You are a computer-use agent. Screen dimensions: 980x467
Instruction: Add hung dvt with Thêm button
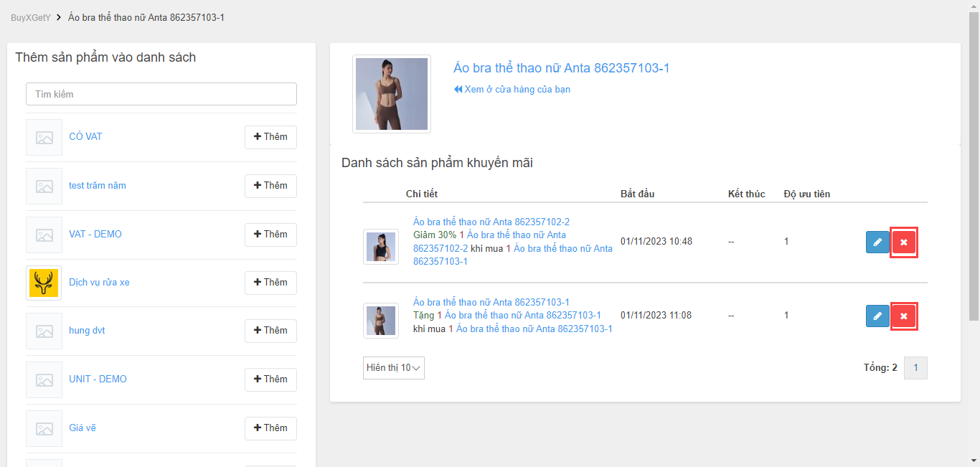[x=270, y=331]
